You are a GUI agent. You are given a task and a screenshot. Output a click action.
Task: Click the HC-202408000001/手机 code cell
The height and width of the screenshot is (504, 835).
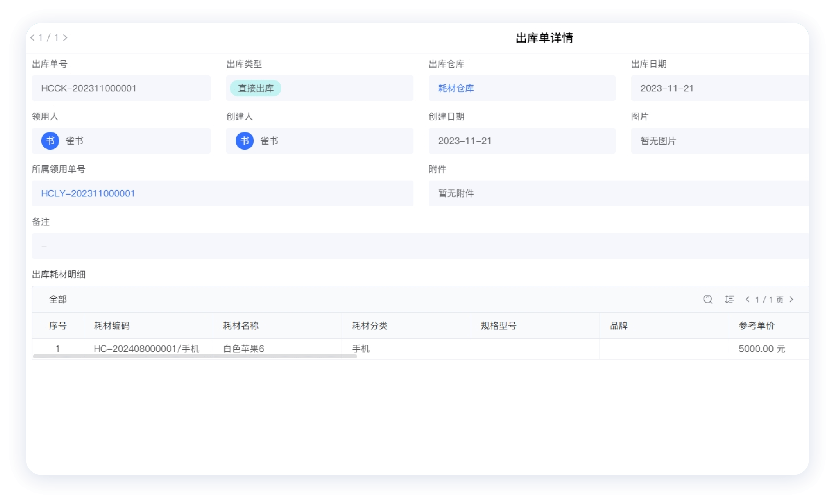148,349
